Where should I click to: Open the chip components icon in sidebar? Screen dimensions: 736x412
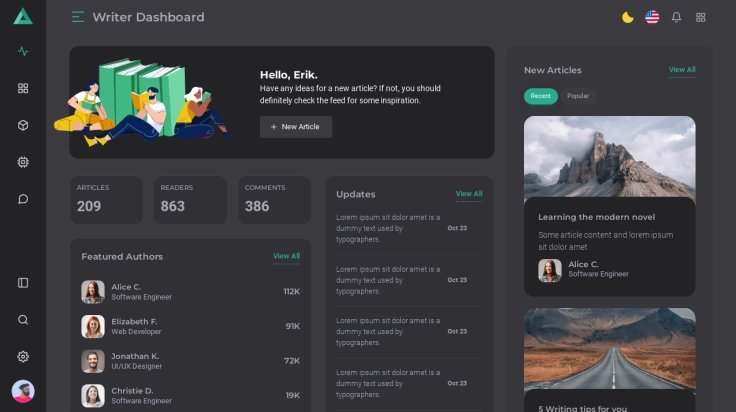(x=23, y=162)
